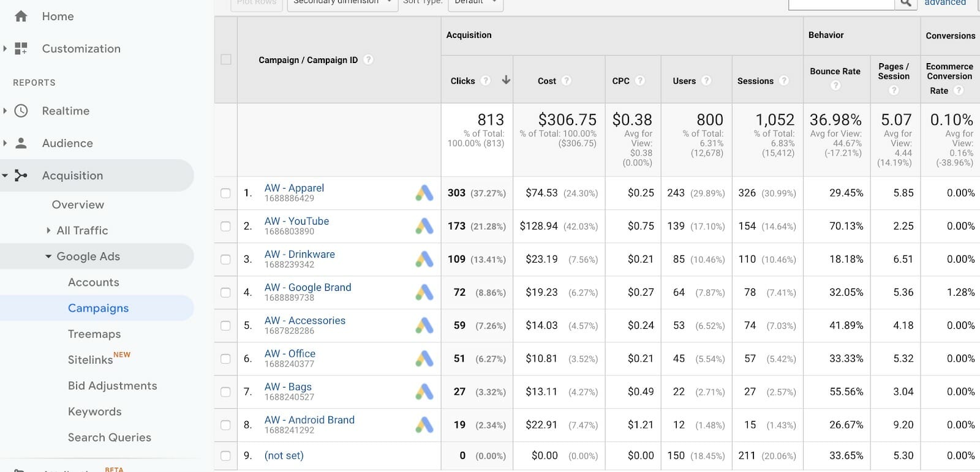
Task: Open the Overview report under Acquisition
Action: [78, 204]
